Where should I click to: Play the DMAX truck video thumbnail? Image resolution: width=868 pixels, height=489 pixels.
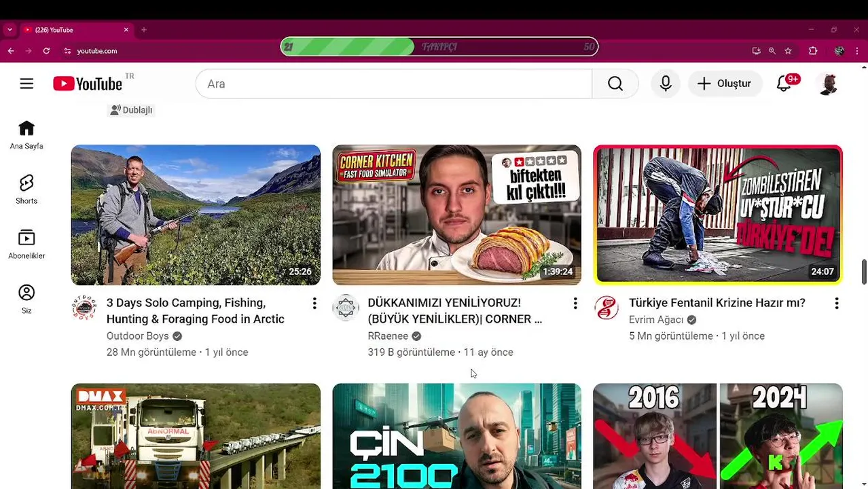pos(196,436)
